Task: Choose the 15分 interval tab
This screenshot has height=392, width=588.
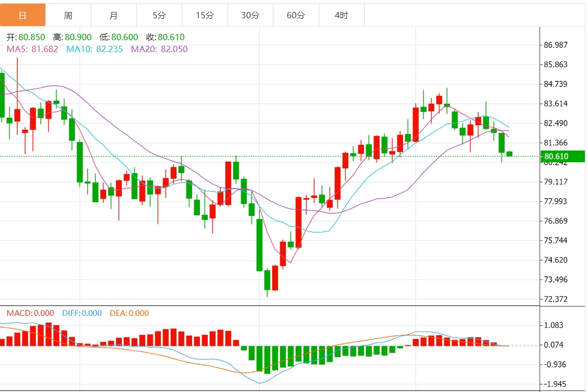Action: point(205,15)
